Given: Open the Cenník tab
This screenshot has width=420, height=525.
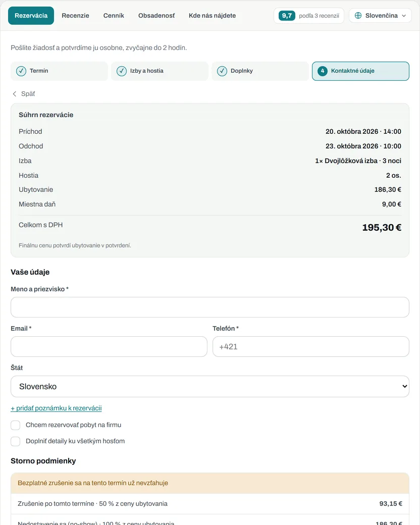Looking at the screenshot, I should tap(114, 16).
